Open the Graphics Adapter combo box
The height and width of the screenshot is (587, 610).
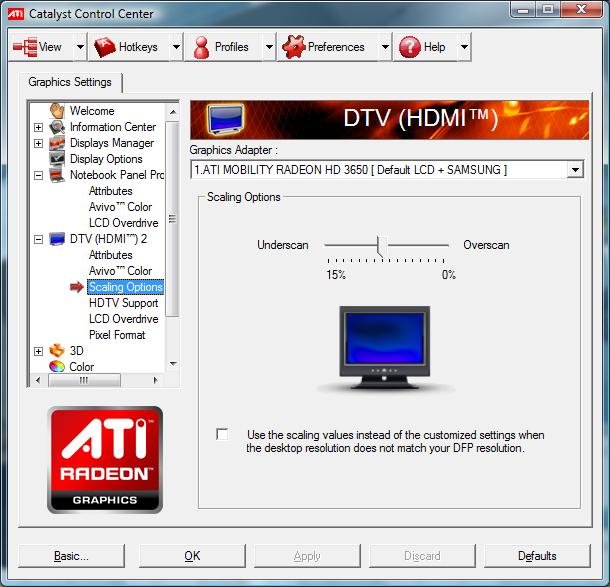[387, 170]
